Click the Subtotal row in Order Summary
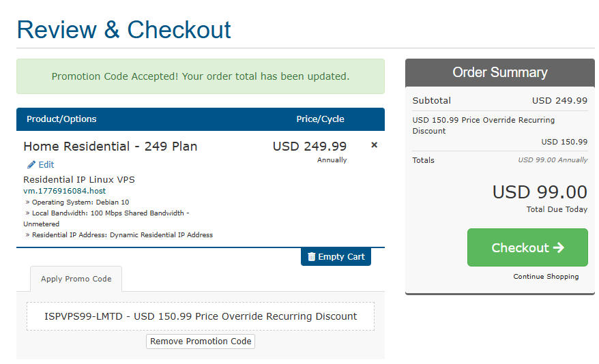 coord(500,100)
